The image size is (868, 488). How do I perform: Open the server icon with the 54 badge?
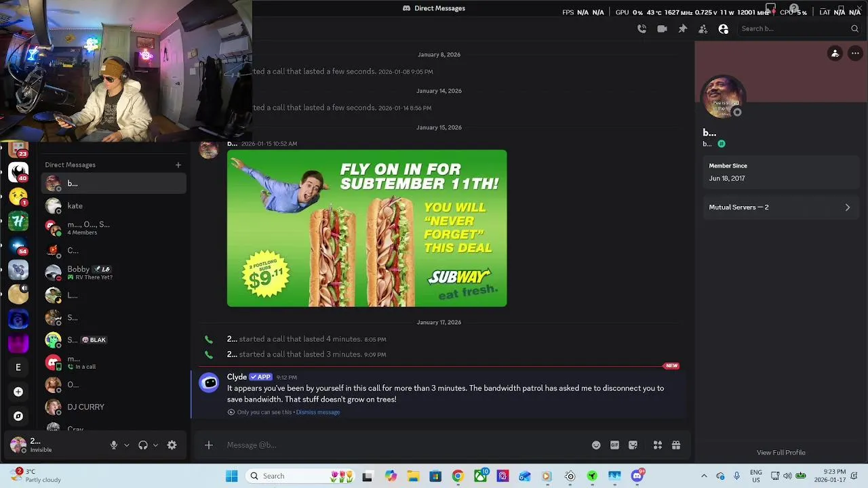click(x=18, y=245)
